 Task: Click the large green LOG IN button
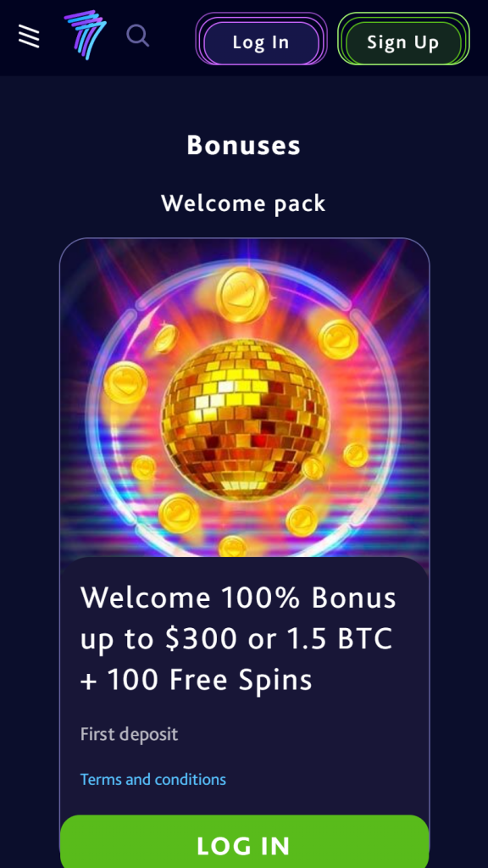245,842
